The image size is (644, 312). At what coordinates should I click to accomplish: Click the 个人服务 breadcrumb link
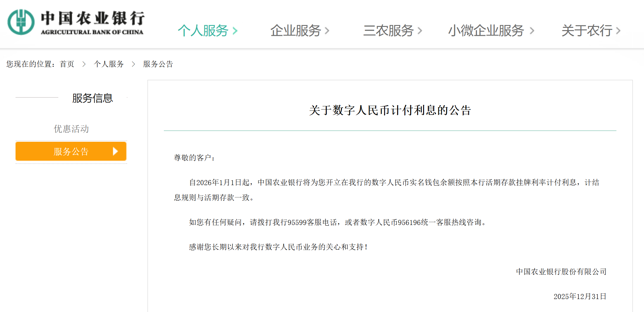pyautogui.click(x=109, y=64)
